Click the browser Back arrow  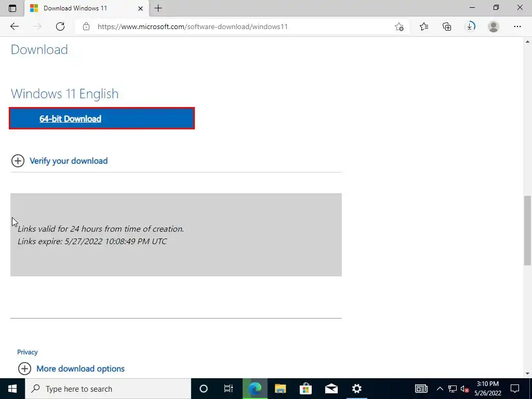point(14,26)
